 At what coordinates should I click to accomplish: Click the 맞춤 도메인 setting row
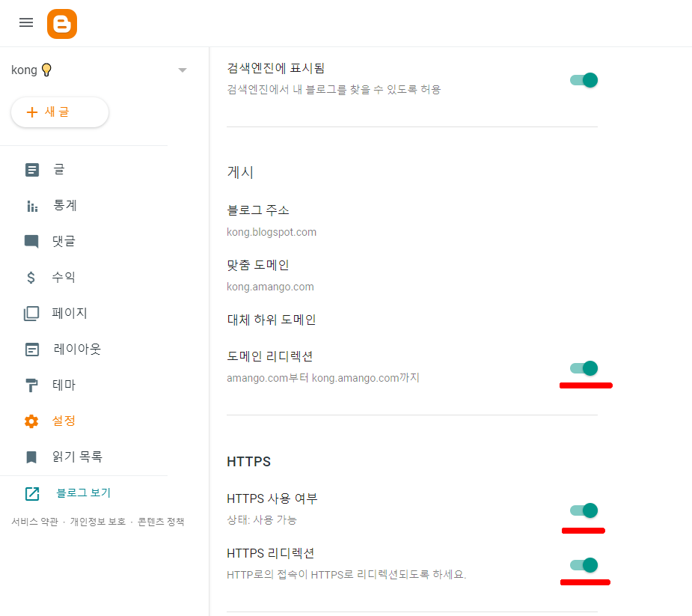click(x=411, y=275)
